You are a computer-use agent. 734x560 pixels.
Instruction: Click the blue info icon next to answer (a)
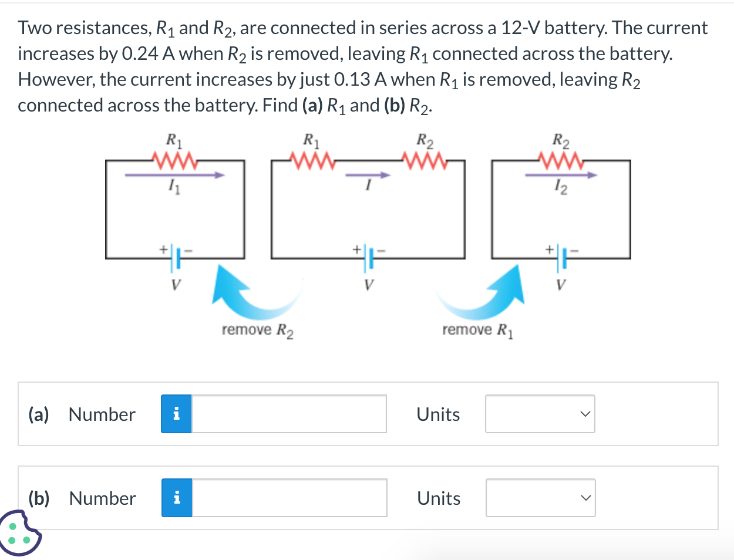pos(176,414)
